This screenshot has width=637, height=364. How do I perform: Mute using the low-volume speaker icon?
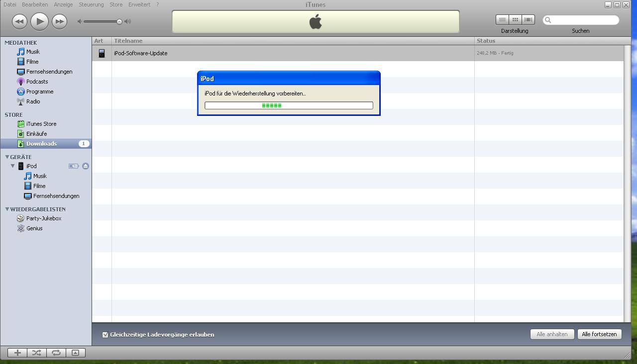[80, 21]
